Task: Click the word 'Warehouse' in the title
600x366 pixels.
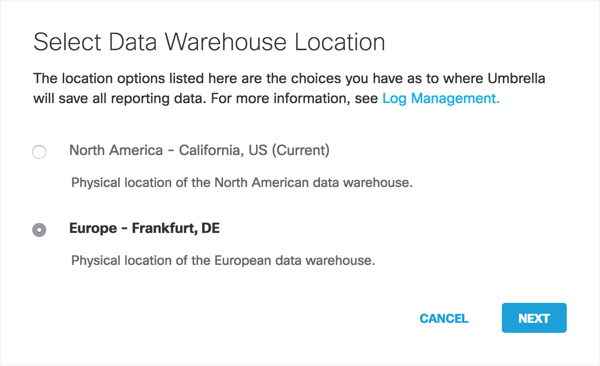Action: coord(225,42)
